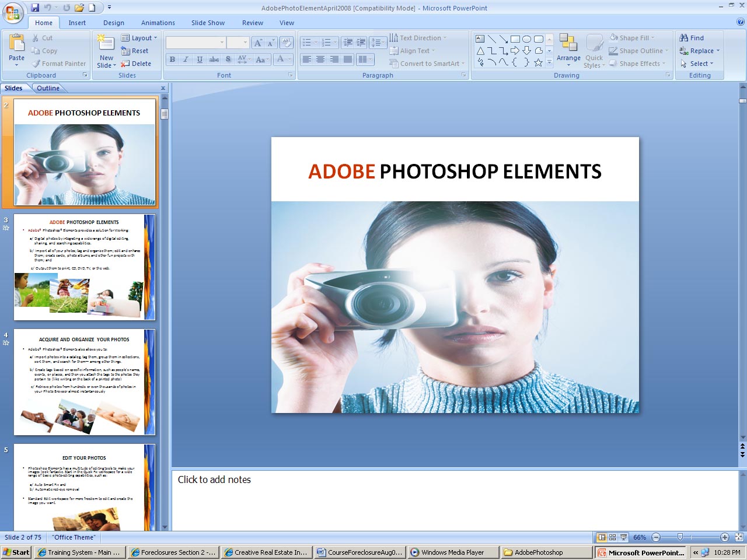Switch to the Animations ribbon tab
The height and width of the screenshot is (560, 747).
pyautogui.click(x=158, y=23)
